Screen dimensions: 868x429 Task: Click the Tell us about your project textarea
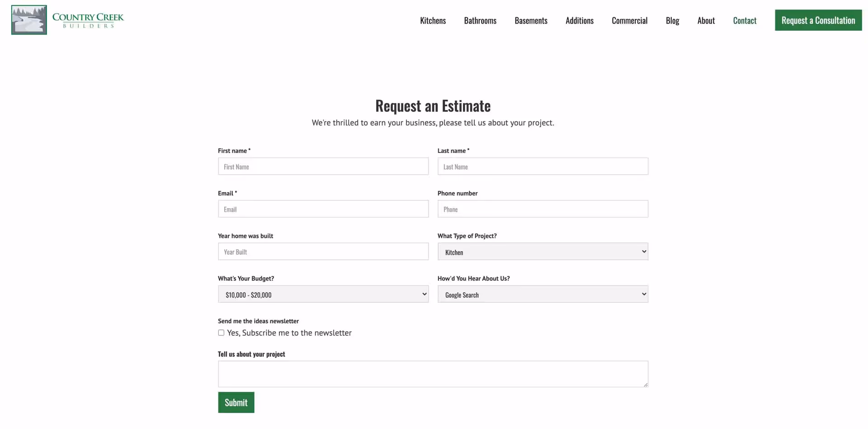[433, 374]
